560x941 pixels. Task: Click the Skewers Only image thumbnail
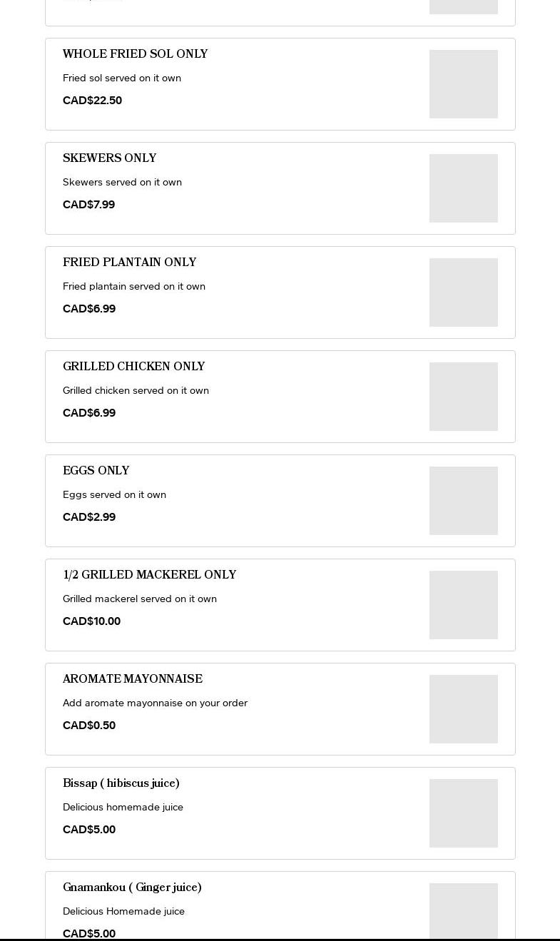[x=463, y=188]
